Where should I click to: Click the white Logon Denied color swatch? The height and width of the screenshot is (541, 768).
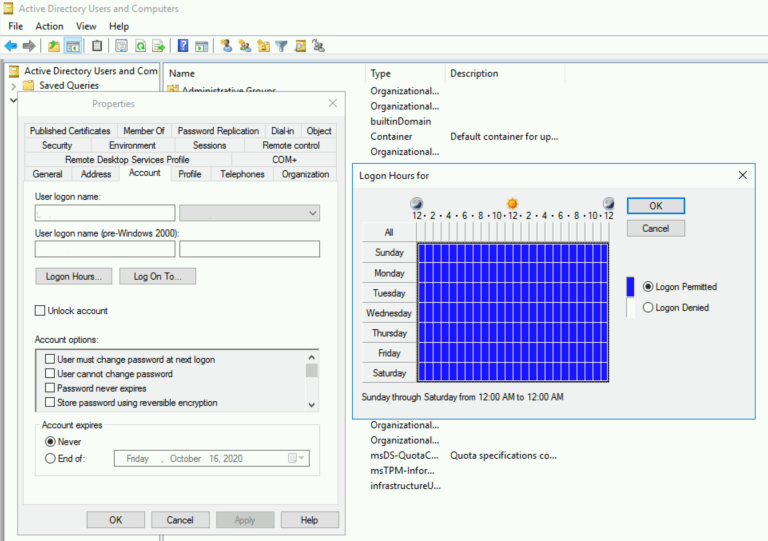click(630, 307)
